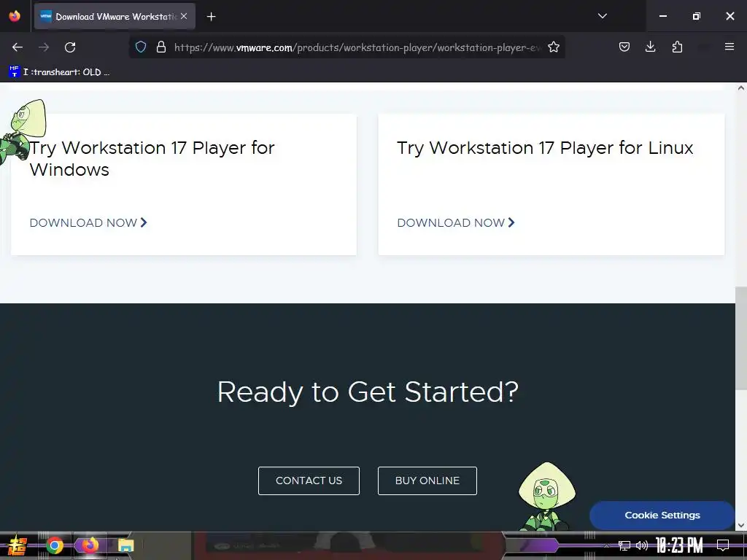The width and height of the screenshot is (747, 560).
Task: Click the Try Workstation 17 Player for Windows title
Action: tap(152, 158)
